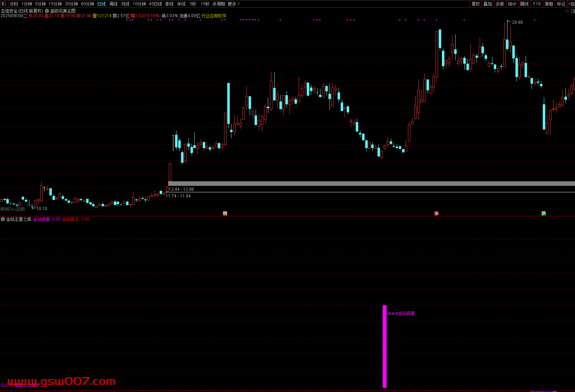
Task: Click the gray 12.44-12.96 gap band
Action: 371,183
